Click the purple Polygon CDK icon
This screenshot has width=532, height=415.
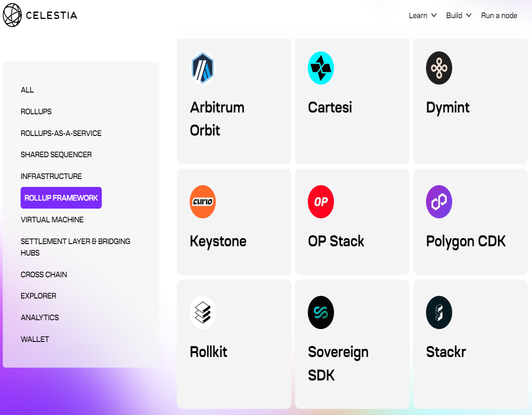click(439, 202)
